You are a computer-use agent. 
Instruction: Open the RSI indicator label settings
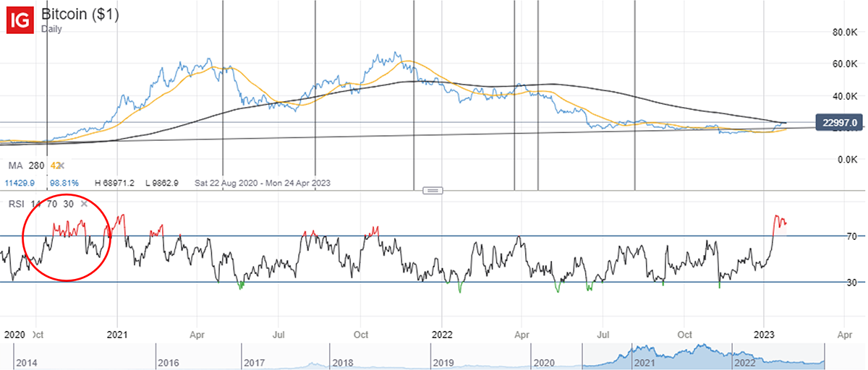click(x=16, y=204)
